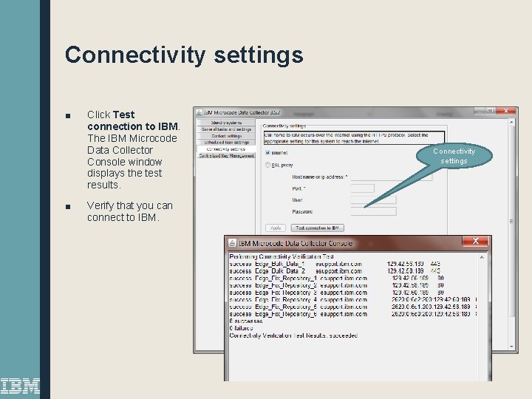Click the '8 successes' line
Screen dimensions: 532x399
click(x=246, y=321)
